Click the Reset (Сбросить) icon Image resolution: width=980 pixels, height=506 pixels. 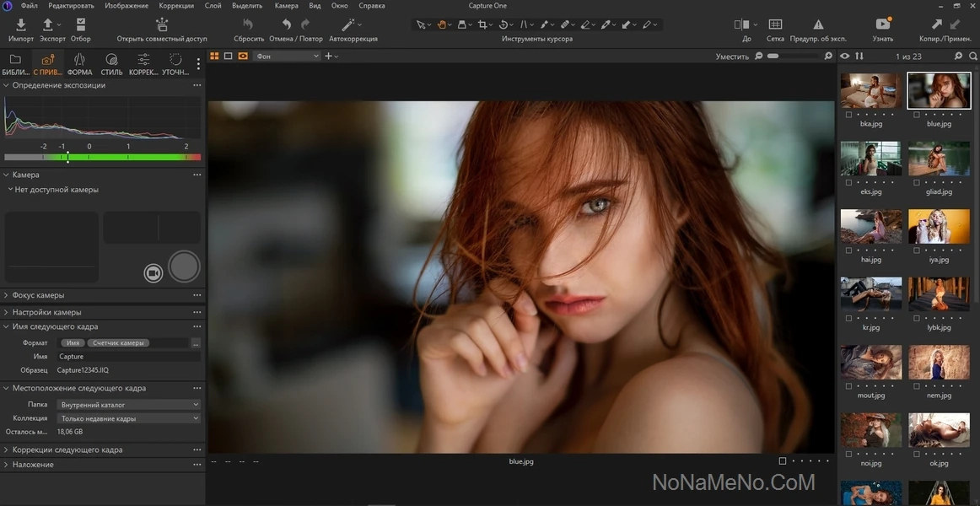coord(248,25)
